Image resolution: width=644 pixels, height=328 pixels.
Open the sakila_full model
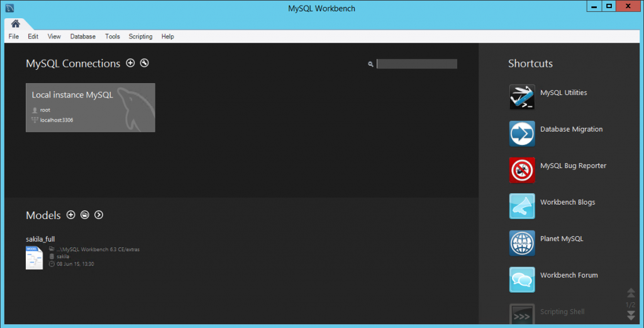pyautogui.click(x=40, y=239)
